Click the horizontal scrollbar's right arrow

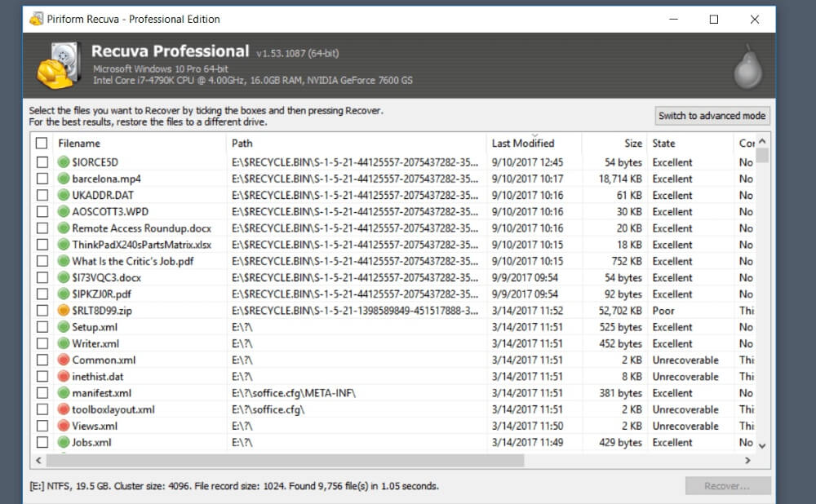coord(747,461)
